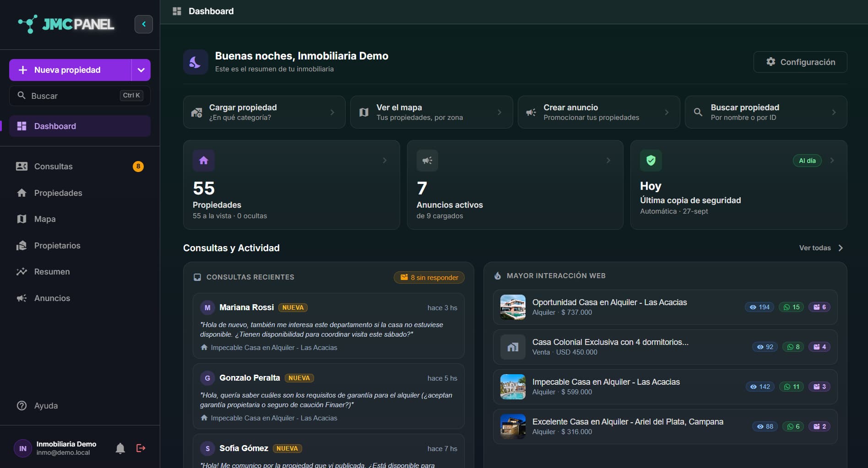Click the views badge showing 194
The height and width of the screenshot is (468, 868).
759,307
